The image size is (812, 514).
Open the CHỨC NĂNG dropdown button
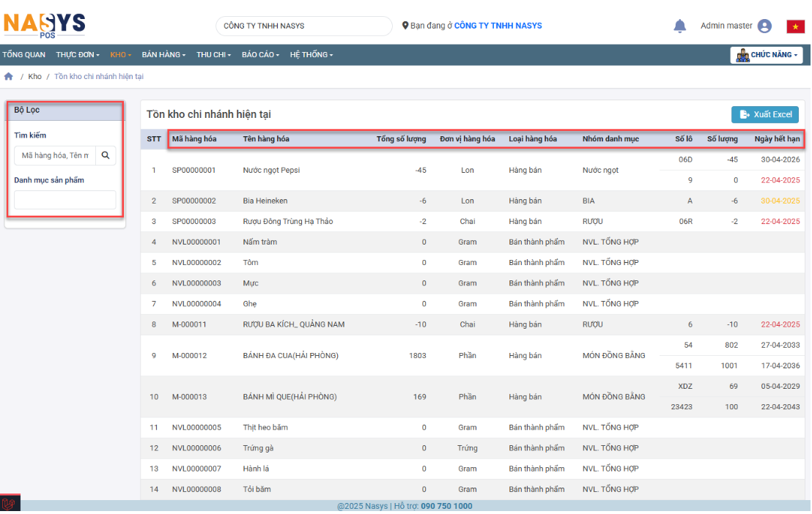766,55
